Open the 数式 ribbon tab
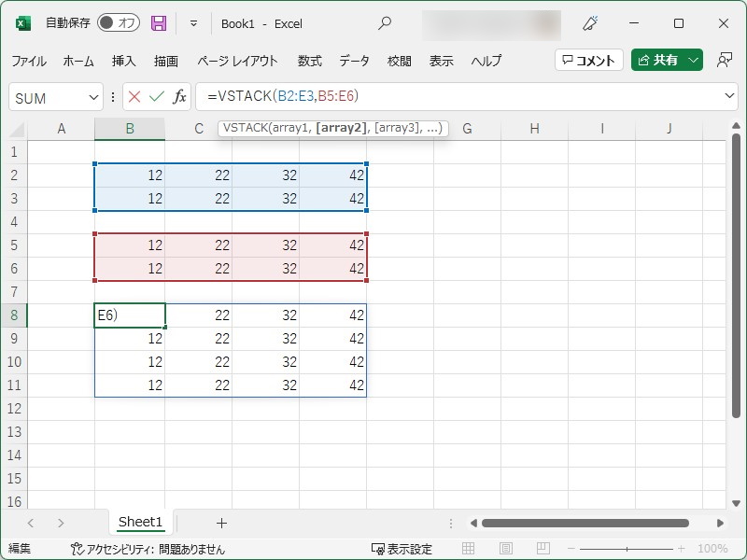This screenshot has width=747, height=560. (310, 61)
